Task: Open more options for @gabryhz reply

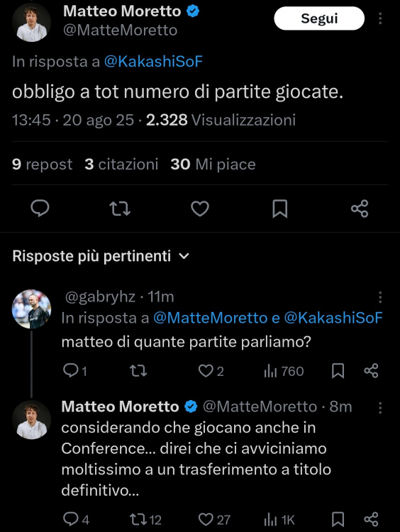Action: point(380,297)
